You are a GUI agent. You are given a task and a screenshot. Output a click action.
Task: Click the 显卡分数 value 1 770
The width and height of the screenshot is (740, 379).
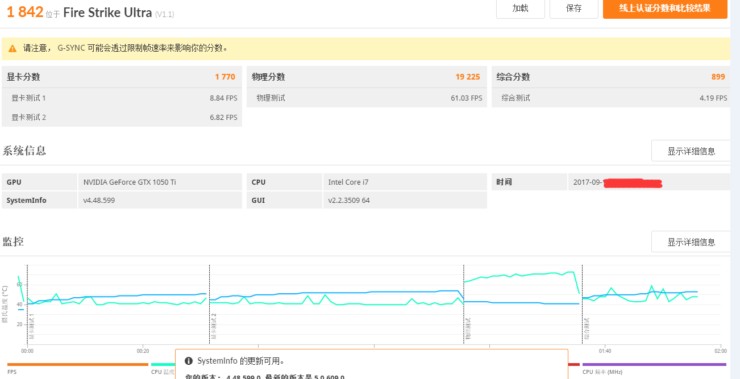pos(225,77)
